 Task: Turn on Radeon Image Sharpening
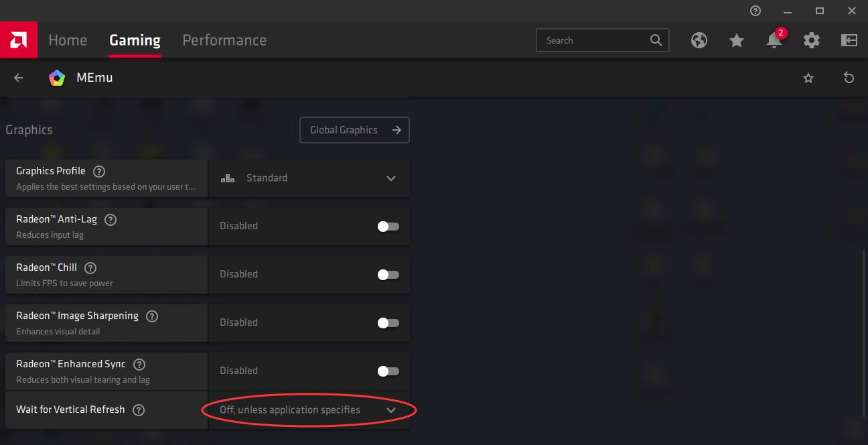(388, 323)
